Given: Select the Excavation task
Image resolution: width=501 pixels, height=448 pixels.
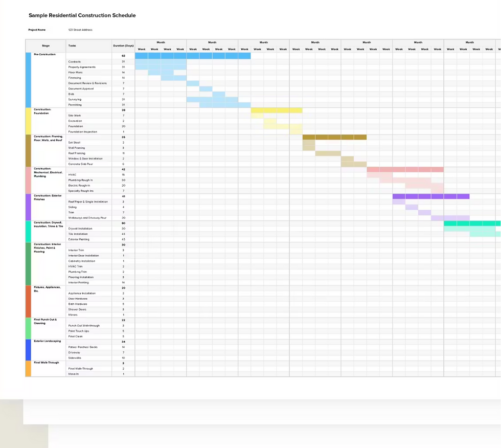Looking at the screenshot, I should [75, 121].
